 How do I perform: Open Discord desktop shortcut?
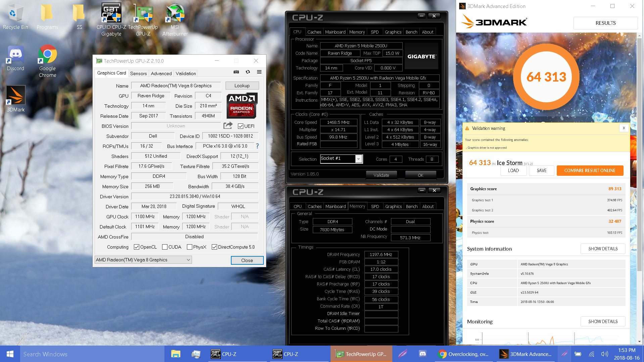click(15, 58)
